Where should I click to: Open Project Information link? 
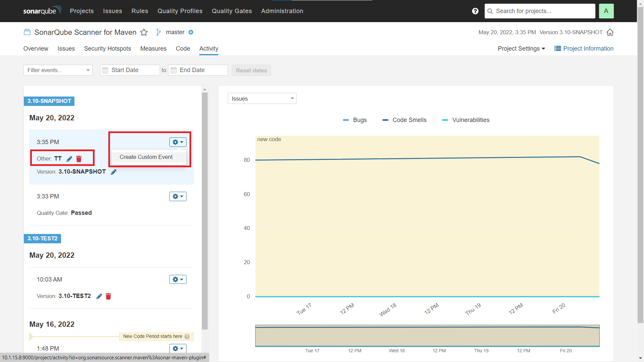point(584,49)
